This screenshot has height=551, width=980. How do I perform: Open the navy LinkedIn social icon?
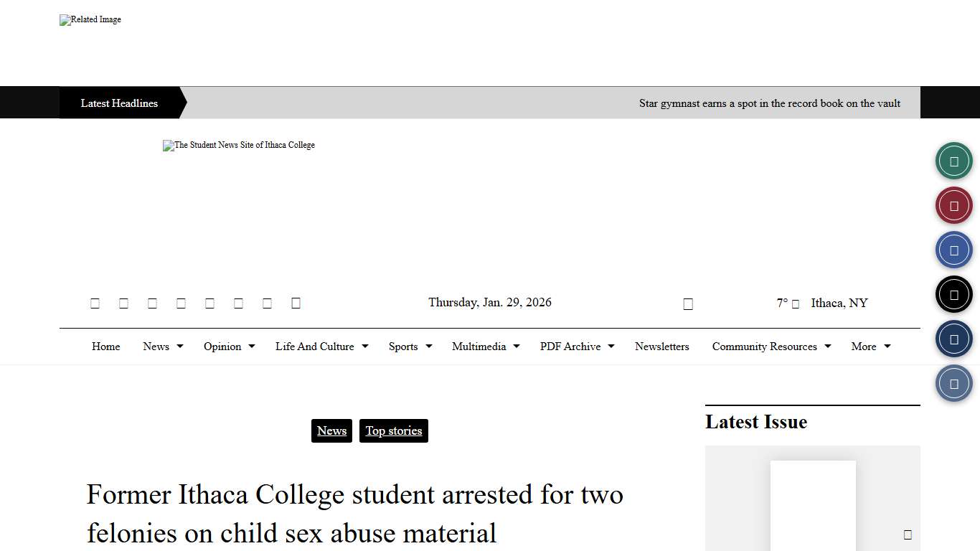953,338
